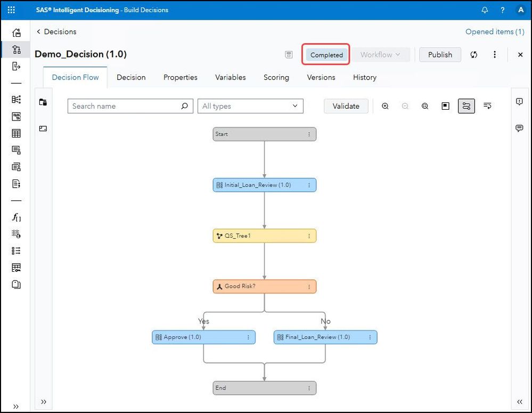Go to the Home sidebar icon
The height and width of the screenshot is (413, 532).
pyautogui.click(x=17, y=33)
